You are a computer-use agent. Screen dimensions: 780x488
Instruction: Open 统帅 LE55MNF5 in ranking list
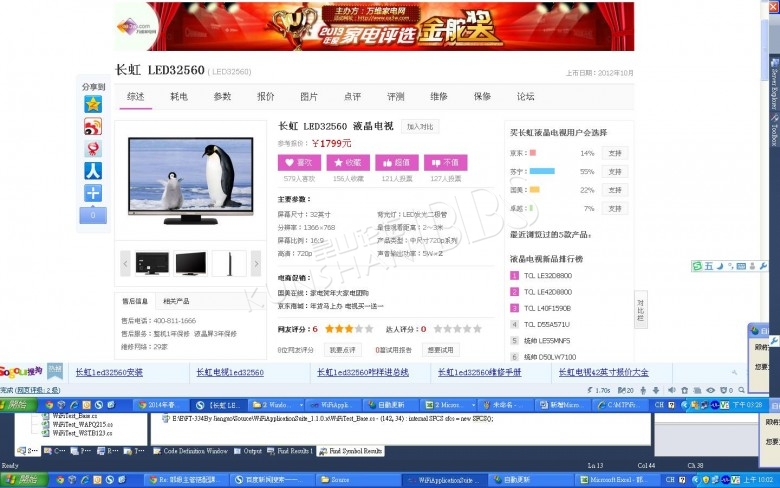[547, 341]
